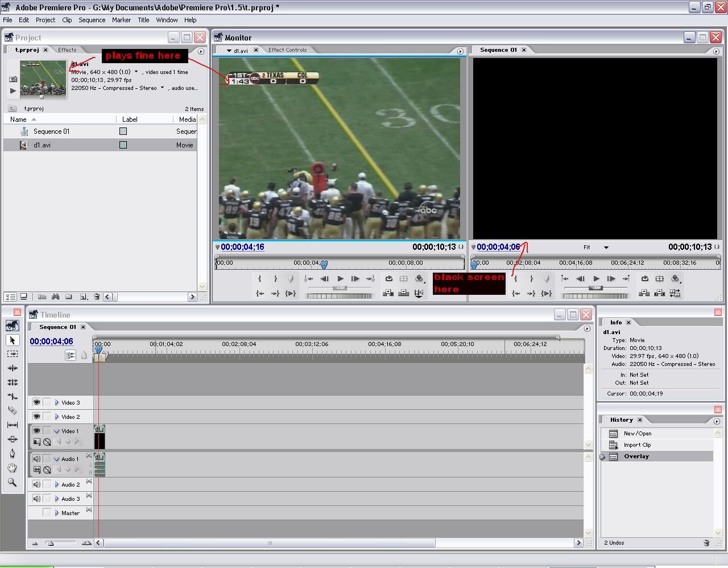Click the d1.avi clip on Video 1
The height and width of the screenshot is (568, 728).
[x=100, y=437]
